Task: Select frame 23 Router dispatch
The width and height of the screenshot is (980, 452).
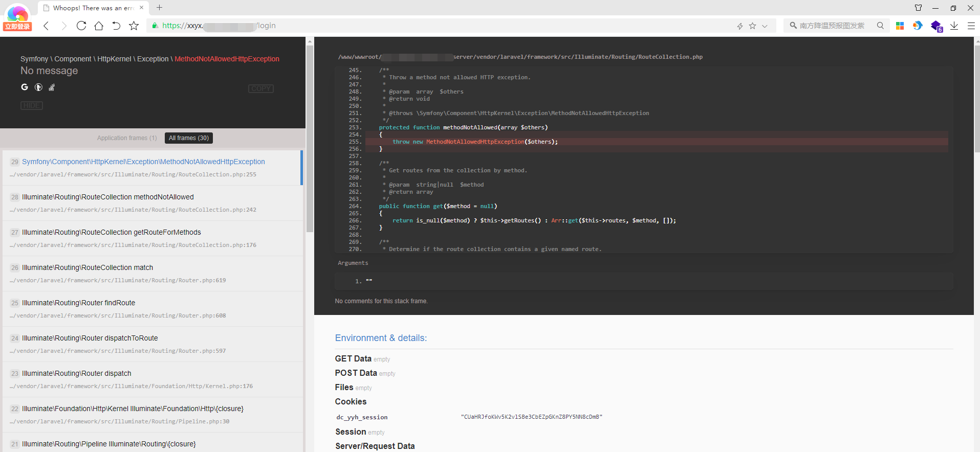Action: tap(153, 379)
